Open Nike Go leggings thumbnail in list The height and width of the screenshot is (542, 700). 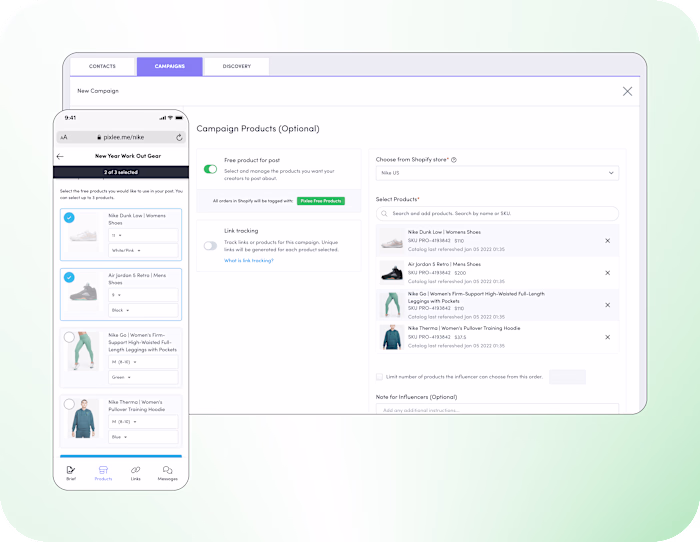pyautogui.click(x=392, y=305)
